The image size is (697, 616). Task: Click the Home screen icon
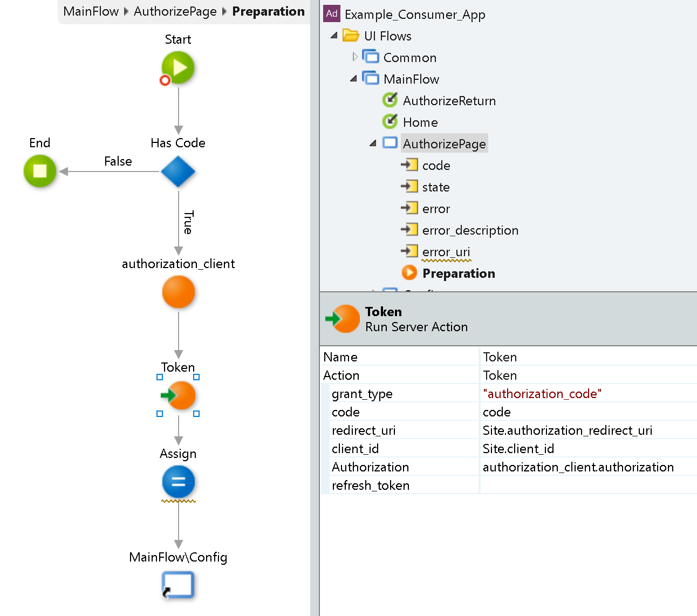click(389, 121)
